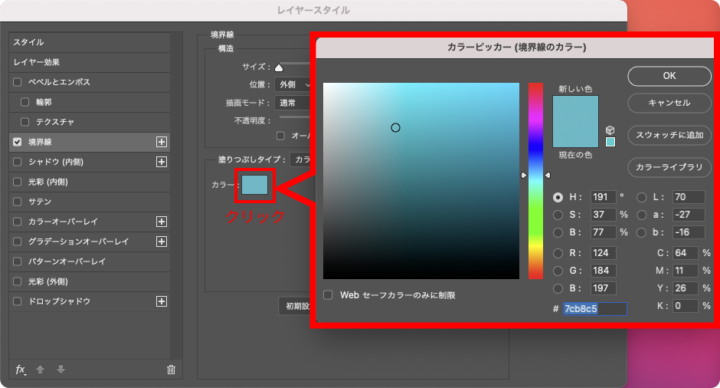Select the RGB B blue radio button

[x=558, y=288]
